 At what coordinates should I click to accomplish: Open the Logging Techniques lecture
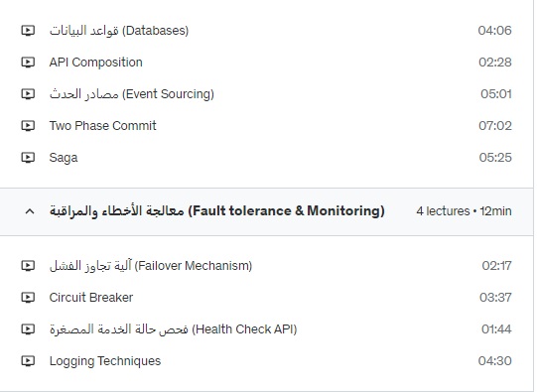pos(105,361)
